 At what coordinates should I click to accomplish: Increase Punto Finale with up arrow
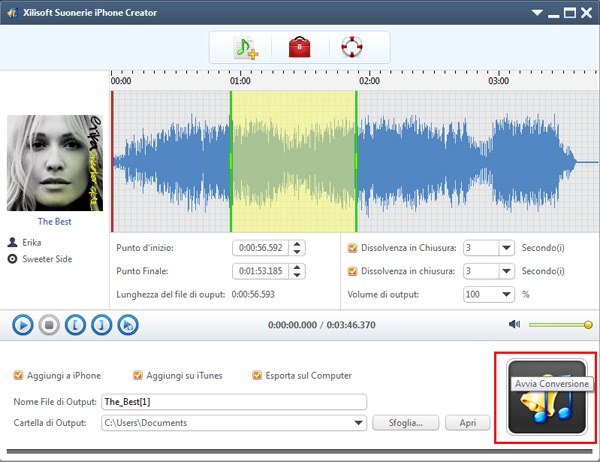coord(297,268)
